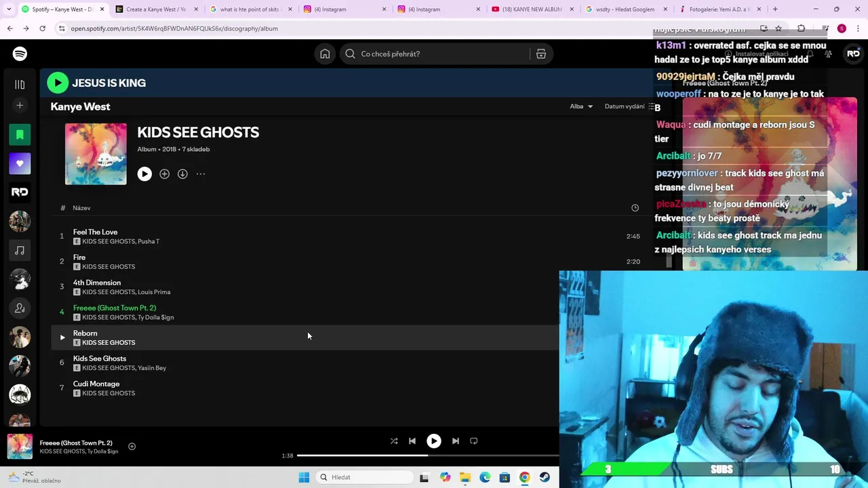Select track Feel The Love
Image resolution: width=868 pixels, height=488 pixels.
coord(95,232)
